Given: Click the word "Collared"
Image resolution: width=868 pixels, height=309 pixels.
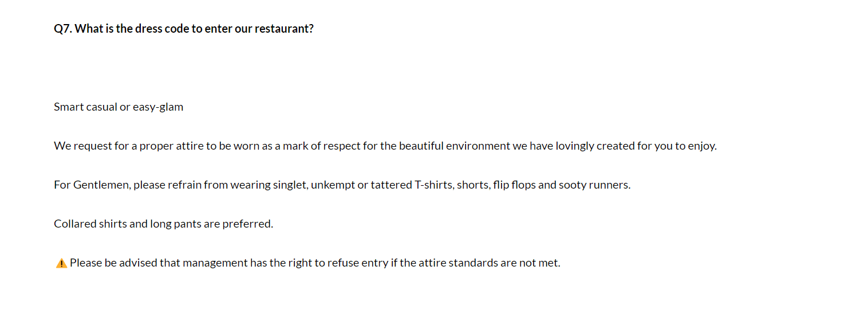Looking at the screenshot, I should [x=75, y=224].
